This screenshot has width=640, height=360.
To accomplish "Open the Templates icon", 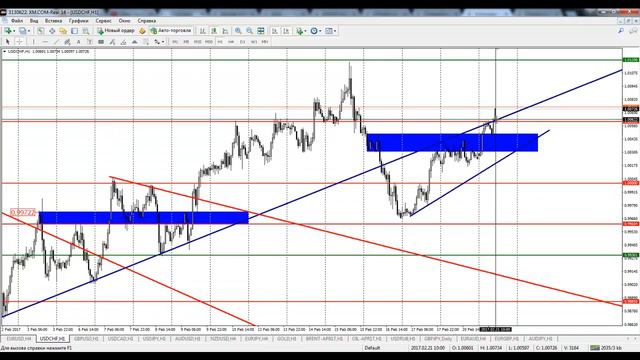I will tap(329, 31).
